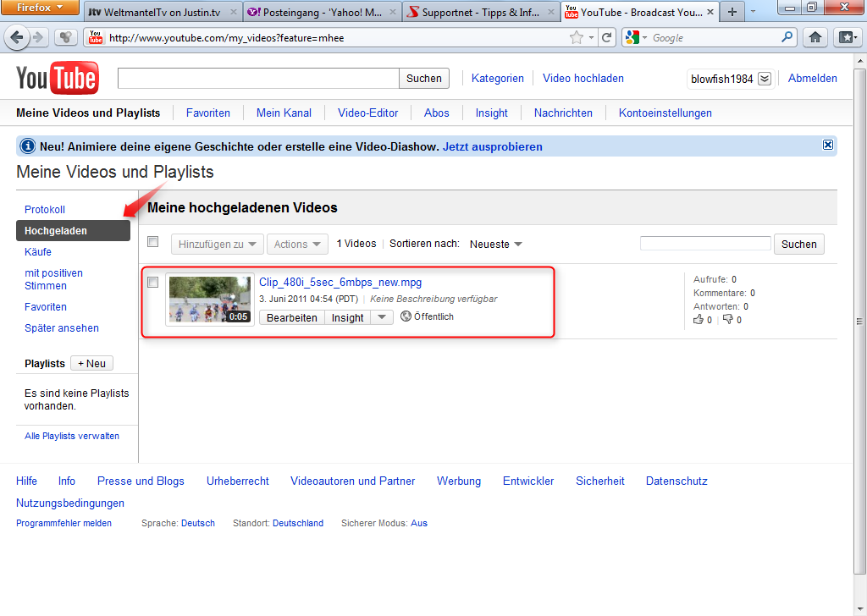867x616 pixels.
Task: Open the Neueste sort dropdown
Action: pyautogui.click(x=496, y=245)
